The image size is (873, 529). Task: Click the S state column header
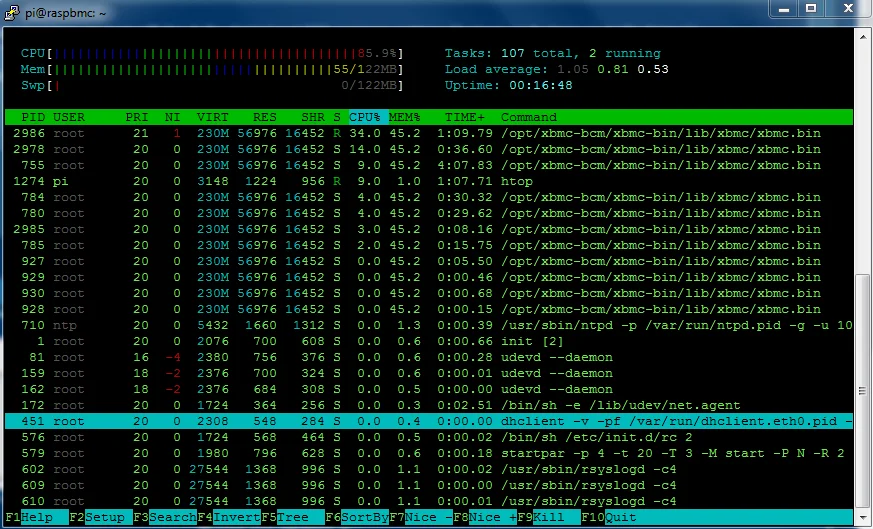(x=337, y=117)
